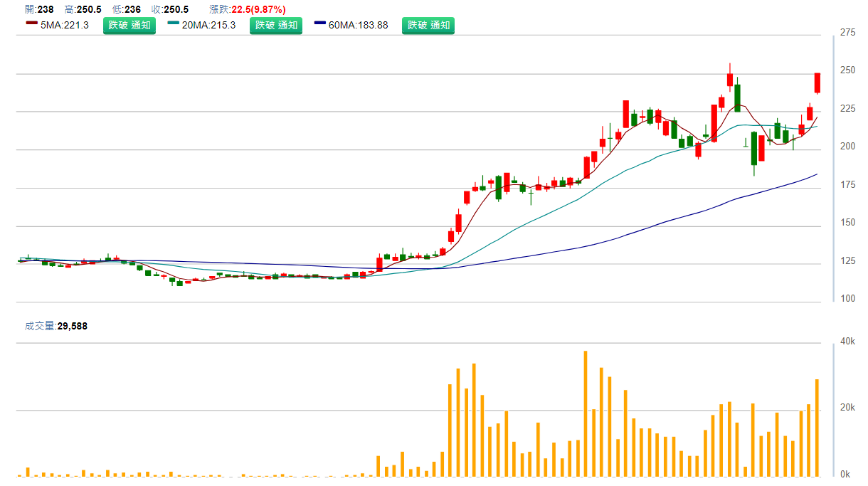The height and width of the screenshot is (486, 868).
Task: Click the latest rightmost red candlestick
Action: click(817, 83)
